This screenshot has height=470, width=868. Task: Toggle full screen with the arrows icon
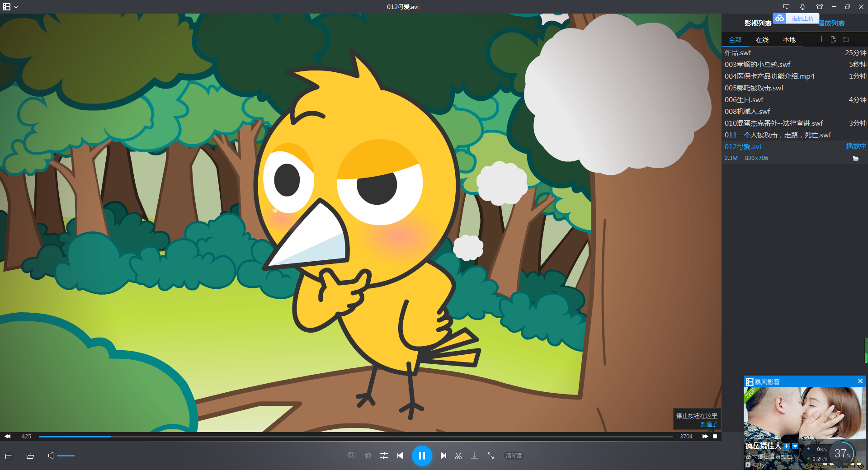coord(491,456)
